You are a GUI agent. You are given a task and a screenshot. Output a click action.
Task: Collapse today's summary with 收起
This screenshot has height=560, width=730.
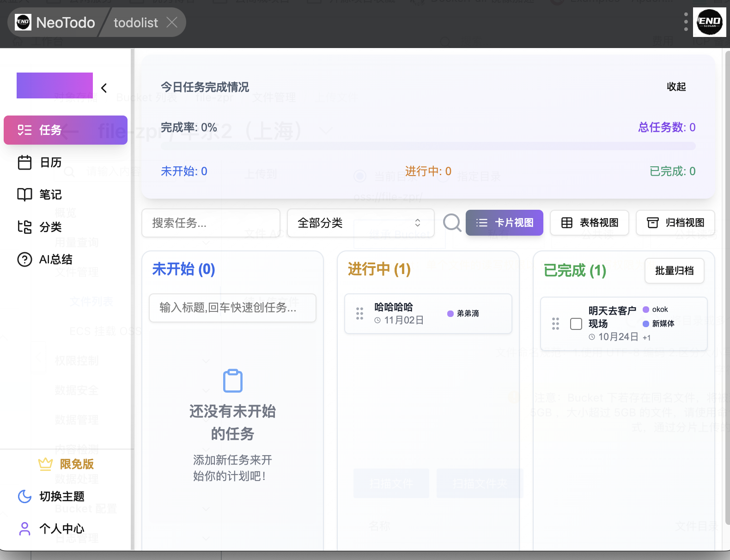[x=676, y=87]
